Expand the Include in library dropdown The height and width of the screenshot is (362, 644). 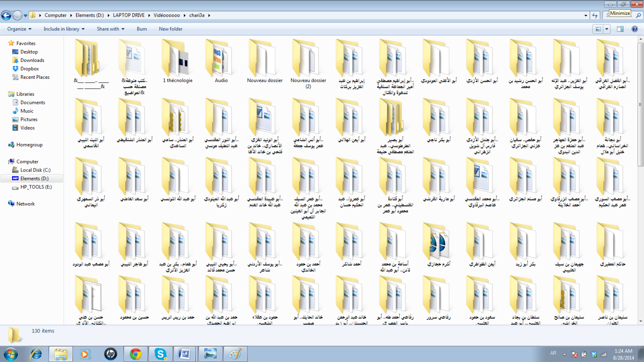point(64,29)
